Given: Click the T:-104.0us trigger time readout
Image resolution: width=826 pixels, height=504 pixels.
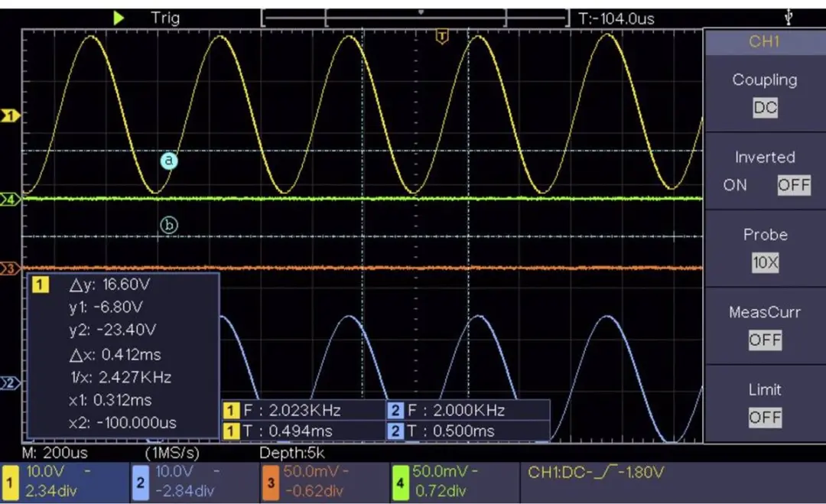Looking at the screenshot, I should [616, 19].
